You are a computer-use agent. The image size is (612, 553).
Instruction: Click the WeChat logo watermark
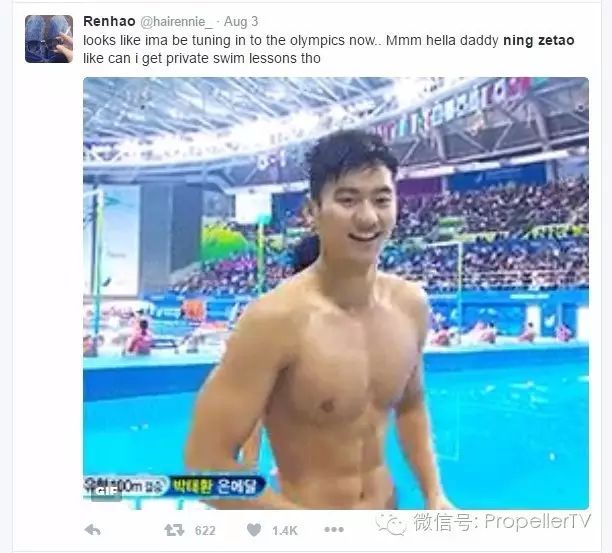390,524
